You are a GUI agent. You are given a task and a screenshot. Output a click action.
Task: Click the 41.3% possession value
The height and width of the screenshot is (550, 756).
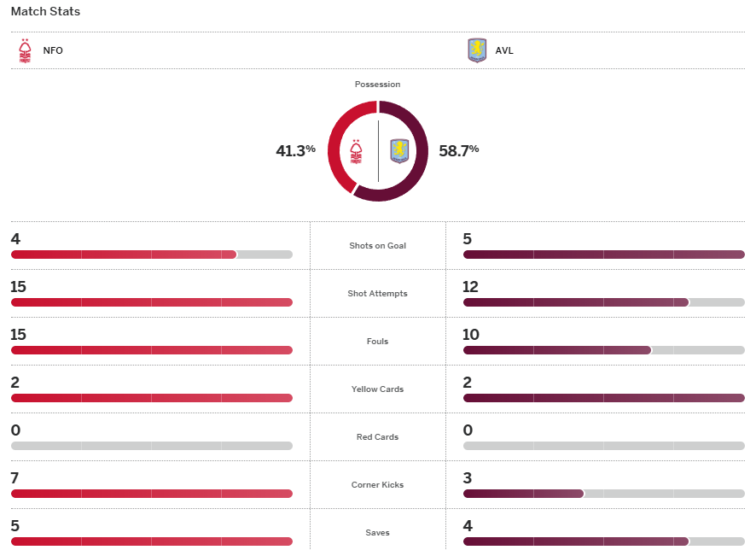coord(295,151)
